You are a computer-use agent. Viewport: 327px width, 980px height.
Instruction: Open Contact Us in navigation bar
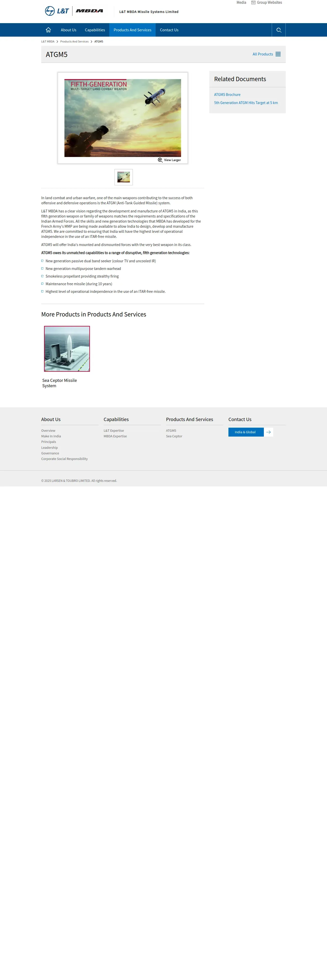(x=169, y=30)
